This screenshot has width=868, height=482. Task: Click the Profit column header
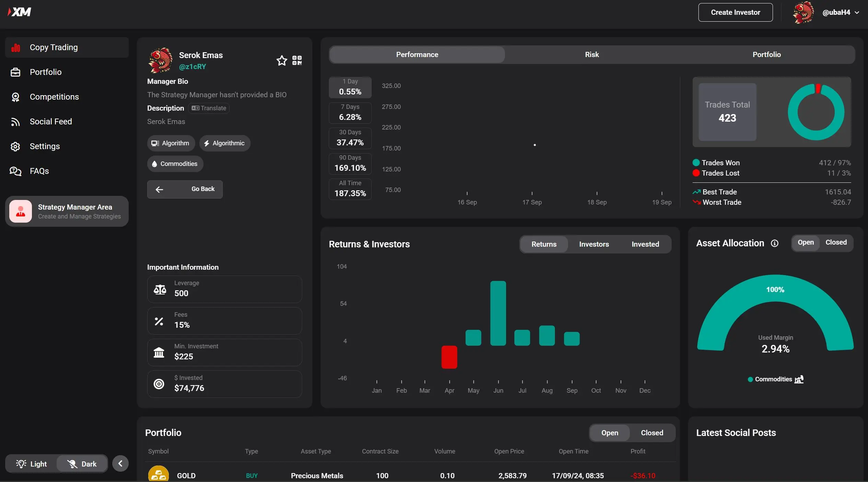coord(638,451)
